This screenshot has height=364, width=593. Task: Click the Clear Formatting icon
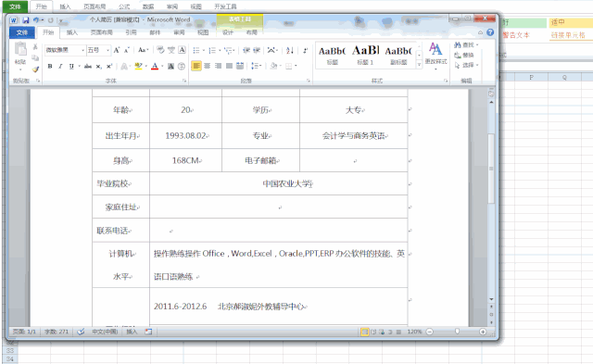pyautogui.click(x=160, y=50)
